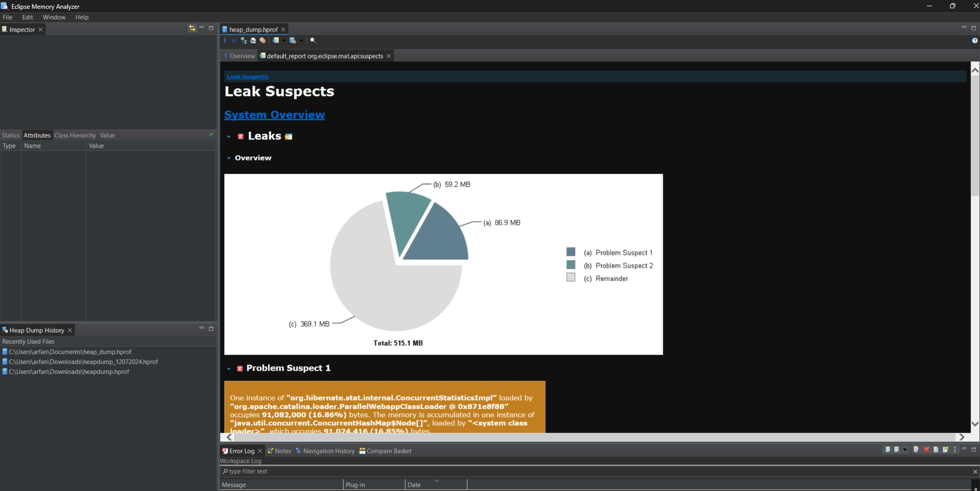The height and width of the screenshot is (491, 980).
Task: Follow the Leak Suspects breadcrumb link
Action: tap(248, 76)
